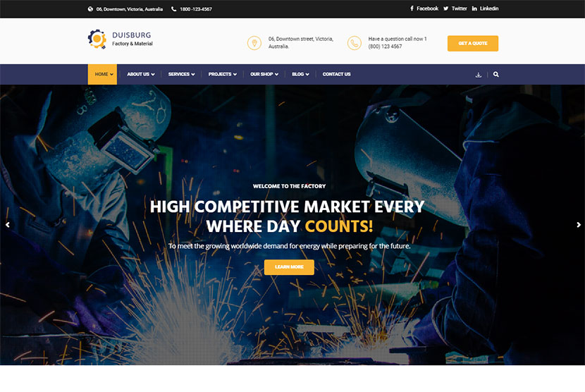
Task: Expand the Blog dropdown chevron
Action: point(307,74)
